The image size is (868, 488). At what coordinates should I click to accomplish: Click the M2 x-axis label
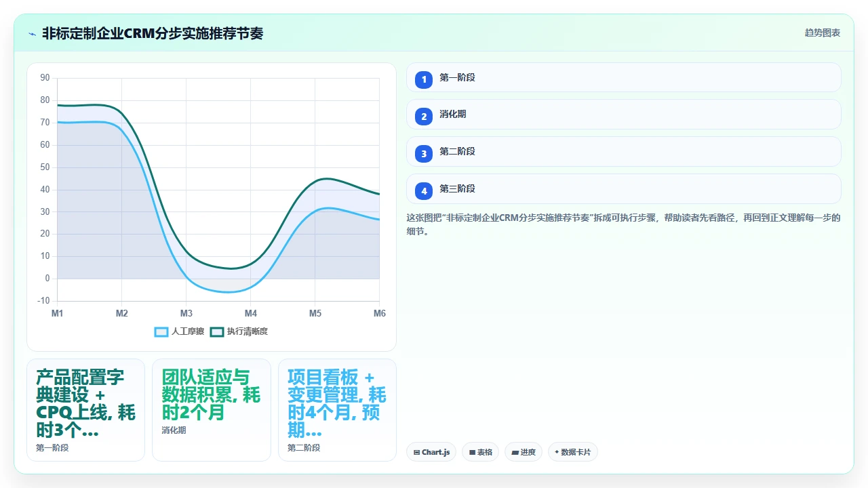point(121,313)
